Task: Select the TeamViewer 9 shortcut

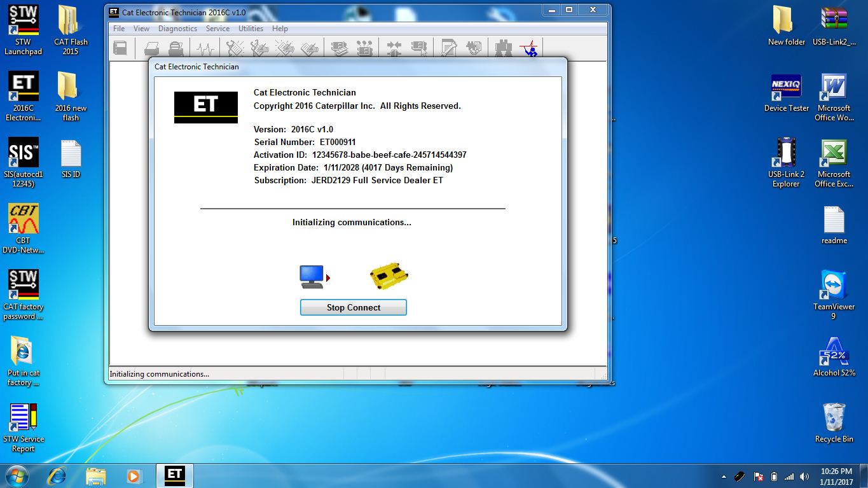Action: tap(834, 295)
